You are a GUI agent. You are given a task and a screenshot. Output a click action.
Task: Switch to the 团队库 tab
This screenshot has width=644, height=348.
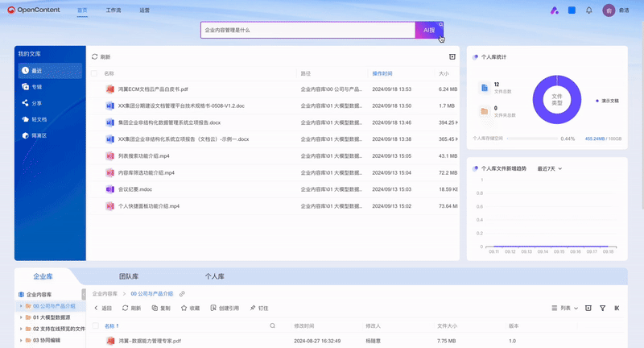pyautogui.click(x=129, y=276)
